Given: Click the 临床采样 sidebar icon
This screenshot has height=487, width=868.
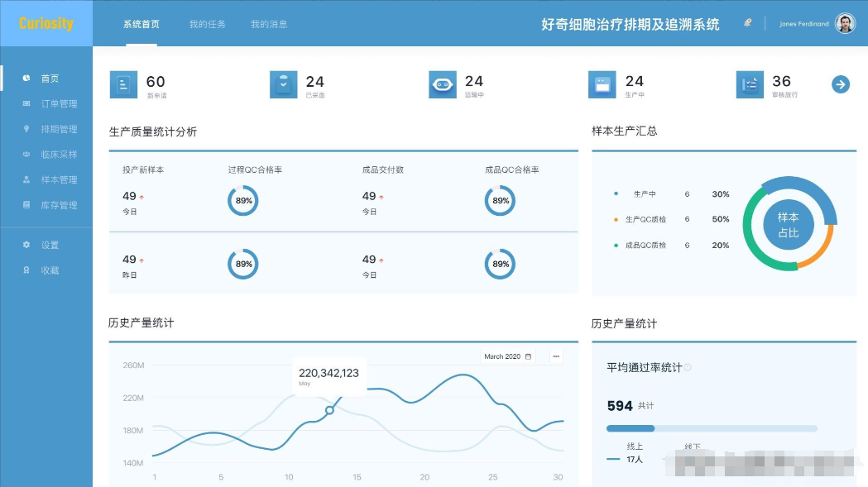Looking at the screenshot, I should [26, 155].
